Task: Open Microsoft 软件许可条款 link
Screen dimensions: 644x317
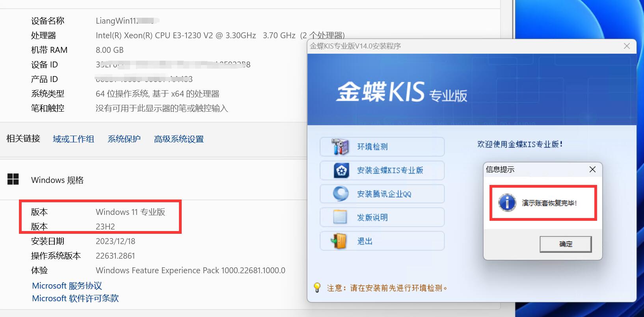Action: pos(75,298)
